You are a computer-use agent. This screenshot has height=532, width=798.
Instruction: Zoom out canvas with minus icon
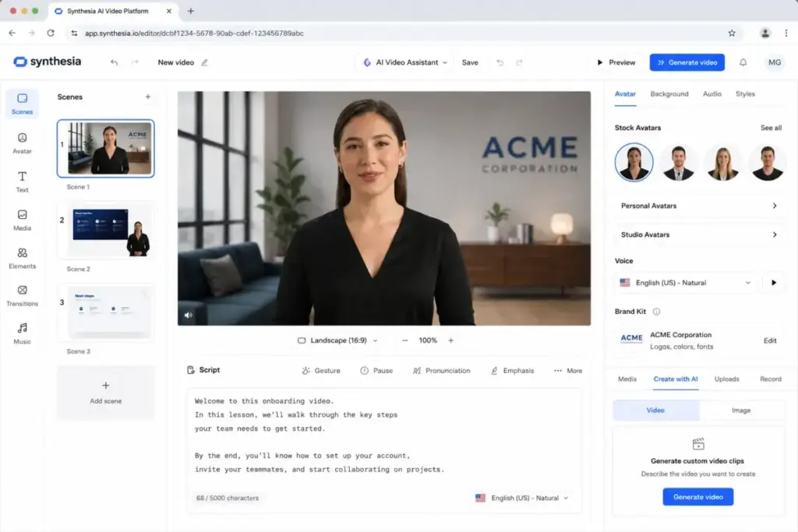point(405,340)
